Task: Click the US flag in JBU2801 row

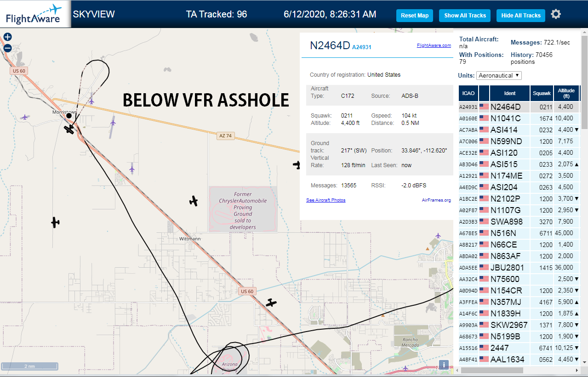Action: [484, 268]
